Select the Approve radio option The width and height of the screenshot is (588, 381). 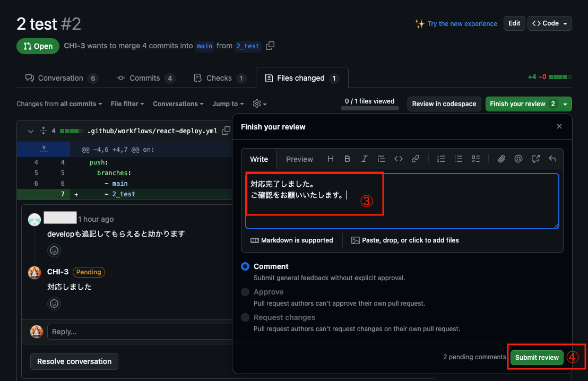coord(245,292)
